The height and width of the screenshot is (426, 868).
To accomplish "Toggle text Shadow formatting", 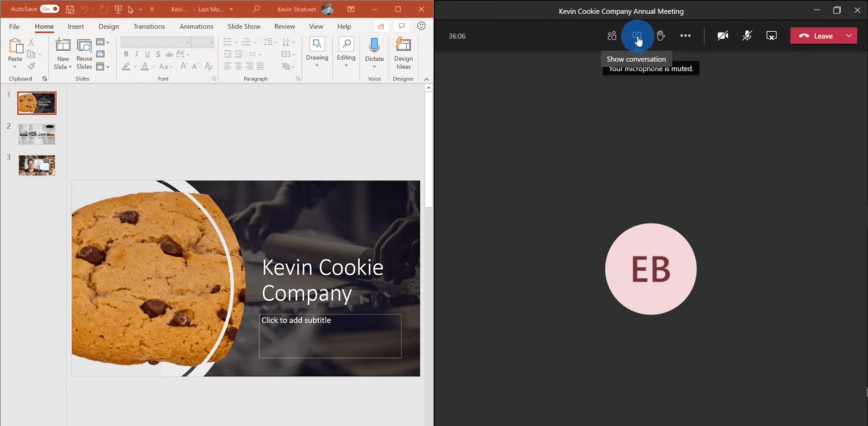I will click(158, 54).
